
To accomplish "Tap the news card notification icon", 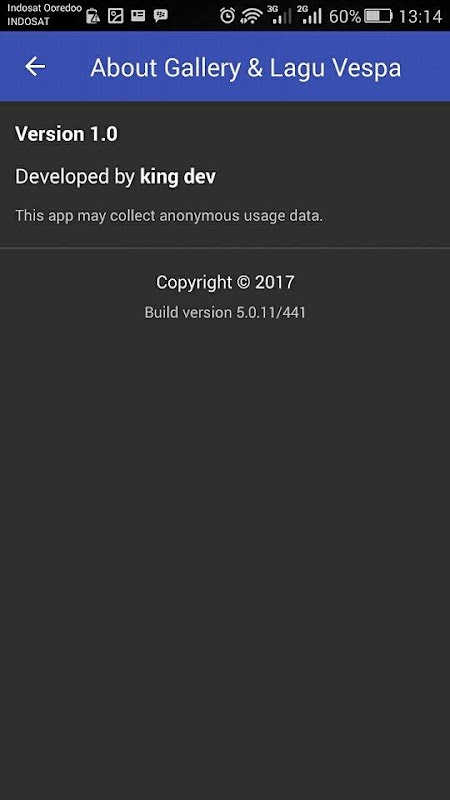I will [138, 15].
